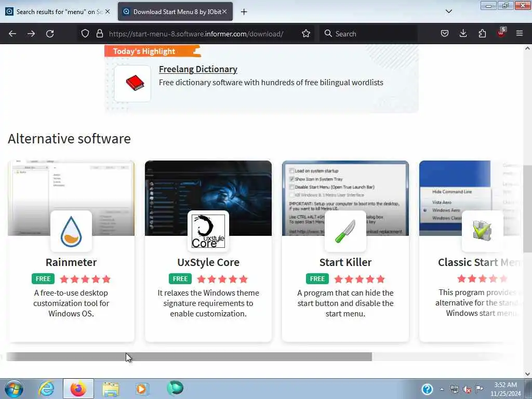Click the Start Killer star rating
This screenshot has height=399, width=532.
[360, 279]
